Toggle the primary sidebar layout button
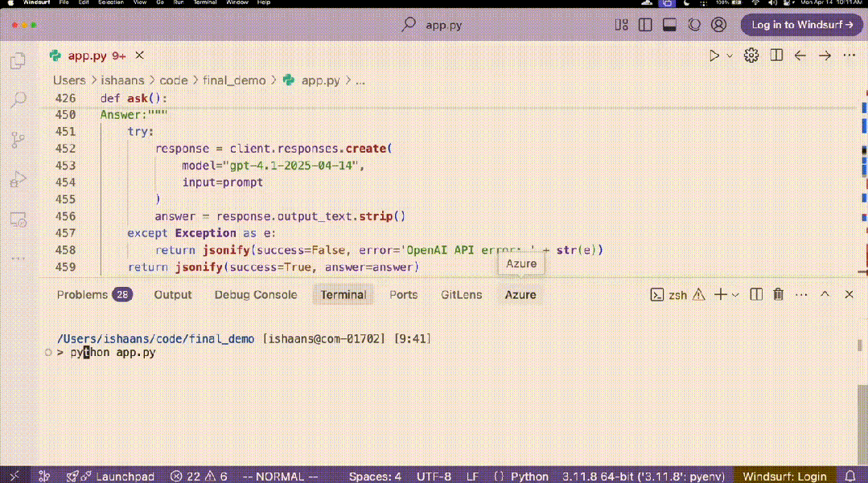 pos(644,25)
